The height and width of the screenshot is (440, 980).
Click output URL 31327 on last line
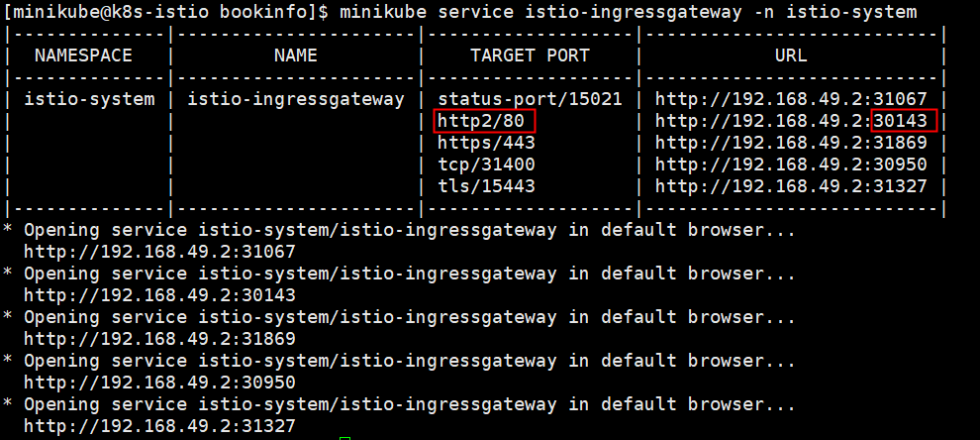coord(159,426)
